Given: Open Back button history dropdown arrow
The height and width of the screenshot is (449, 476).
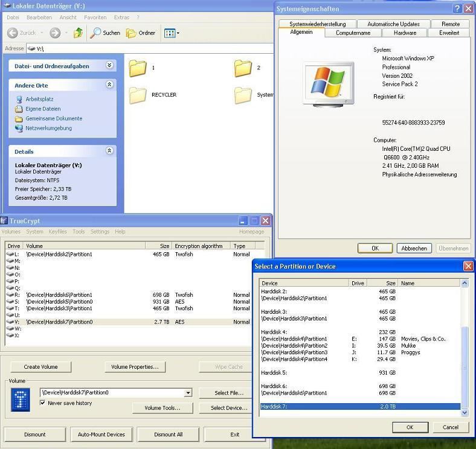Looking at the screenshot, I should (x=42, y=33).
